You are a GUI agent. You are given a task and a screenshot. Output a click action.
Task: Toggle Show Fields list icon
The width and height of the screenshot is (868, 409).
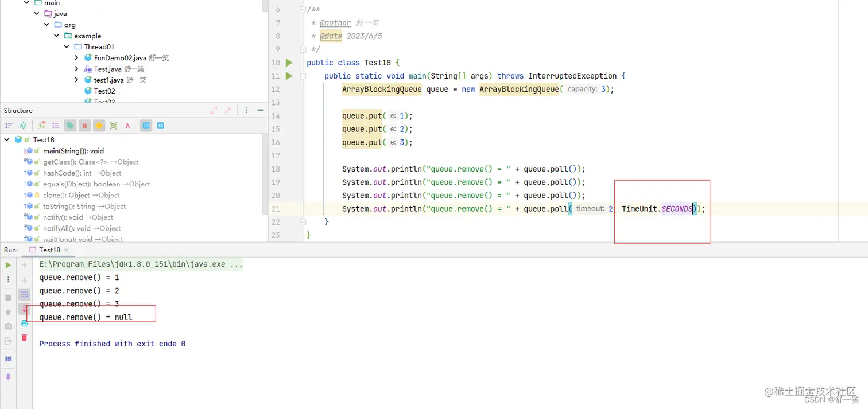pyautogui.click(x=56, y=126)
